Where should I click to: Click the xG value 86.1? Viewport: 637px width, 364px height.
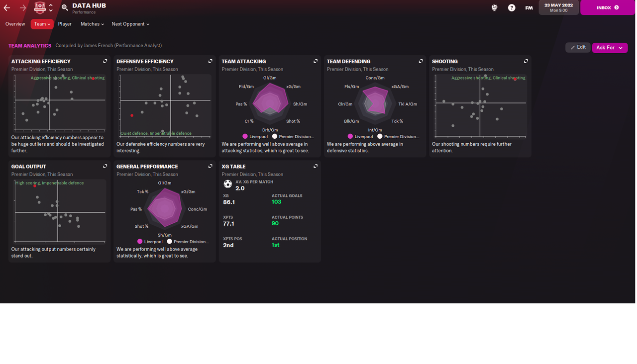pos(229,202)
